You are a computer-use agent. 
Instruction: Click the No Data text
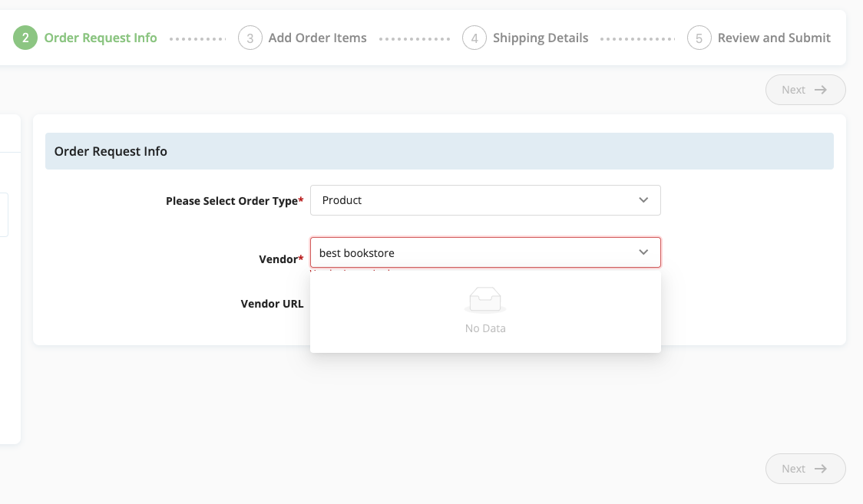[x=485, y=328]
